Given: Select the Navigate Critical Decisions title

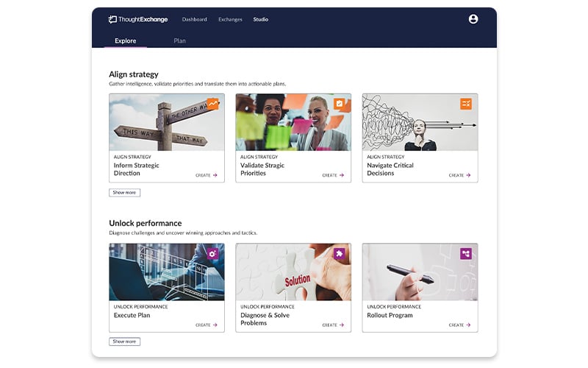Looking at the screenshot, I should (390, 169).
